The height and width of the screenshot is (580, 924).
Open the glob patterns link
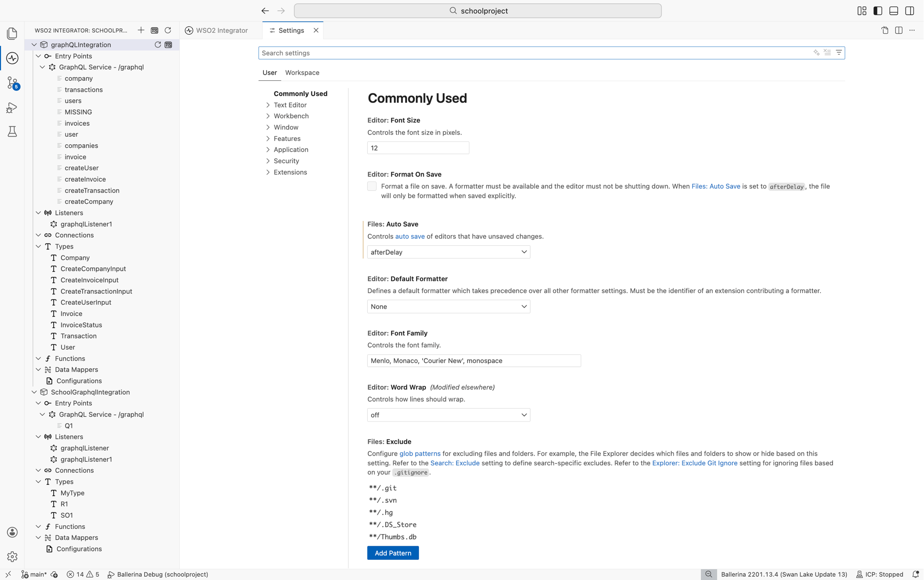click(x=420, y=454)
